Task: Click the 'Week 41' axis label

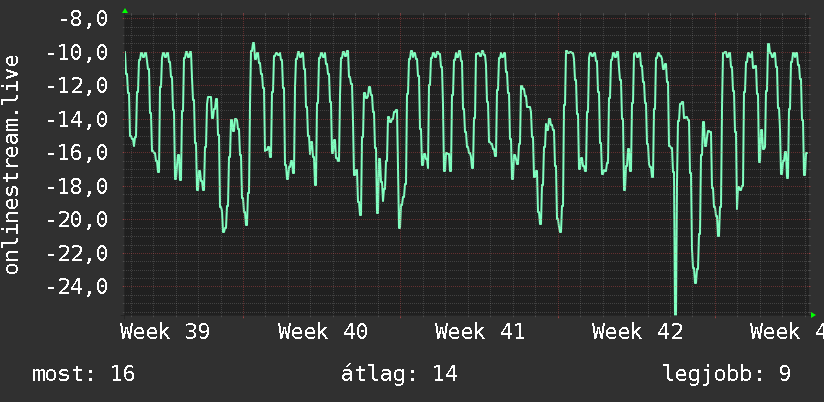Action: click(480, 332)
